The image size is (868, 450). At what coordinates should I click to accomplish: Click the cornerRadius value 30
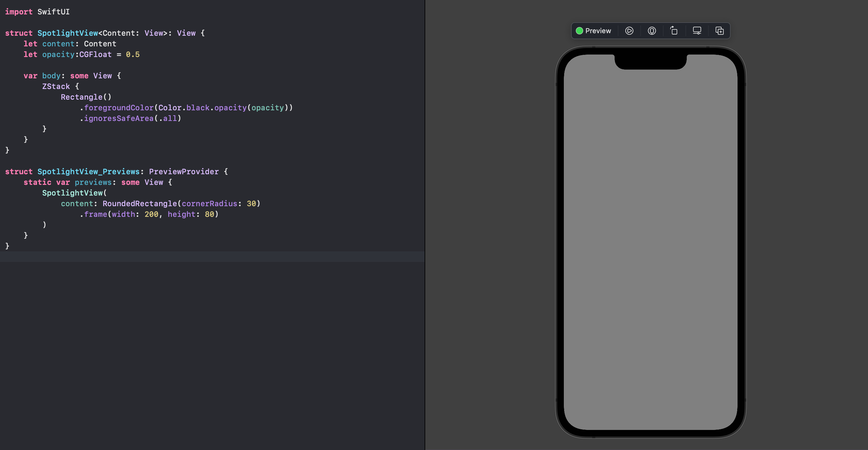(254, 203)
